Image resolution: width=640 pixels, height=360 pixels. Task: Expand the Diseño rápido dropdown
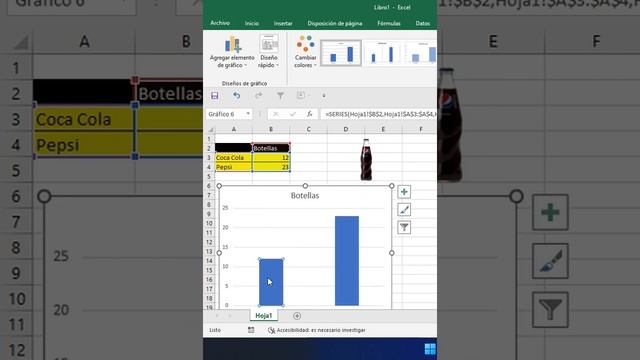[269, 52]
